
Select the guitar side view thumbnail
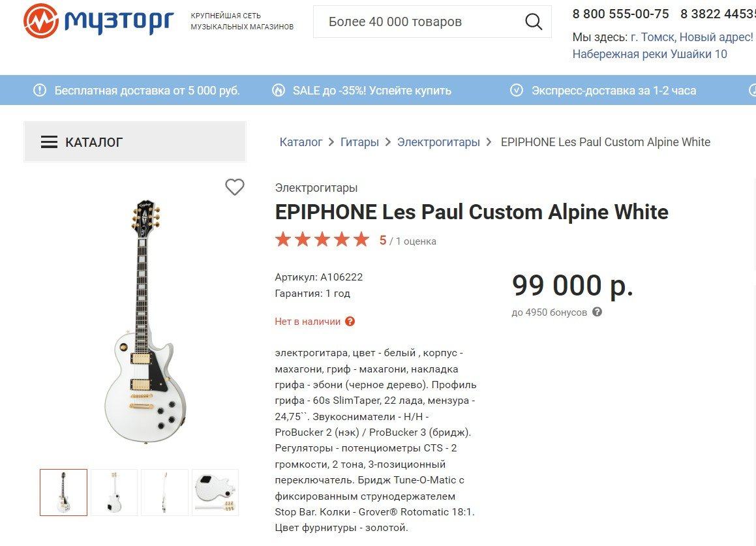click(164, 493)
